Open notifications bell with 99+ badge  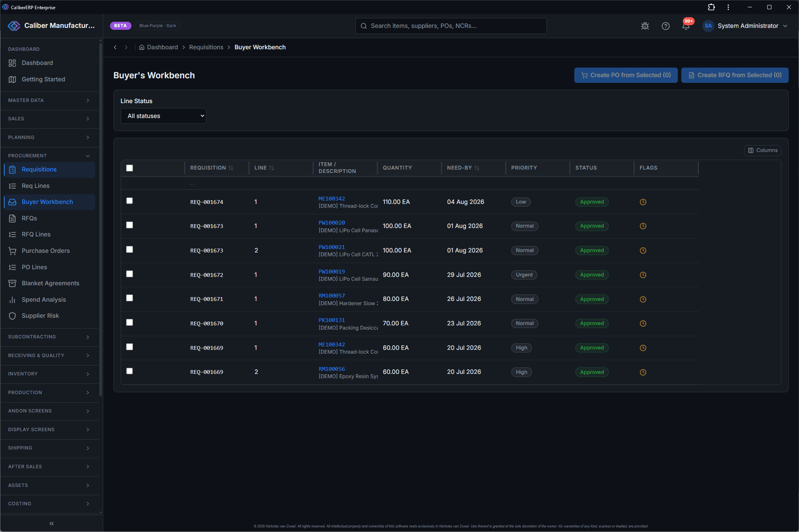[686, 25]
